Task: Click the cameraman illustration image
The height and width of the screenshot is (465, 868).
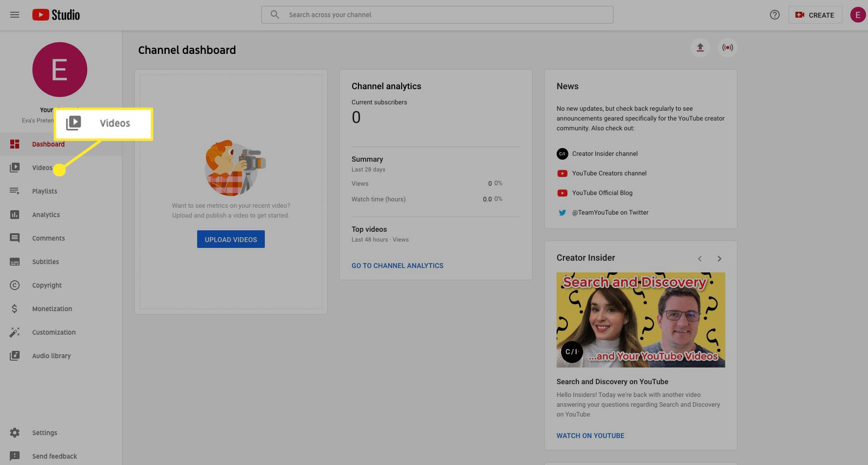Action: click(235, 168)
